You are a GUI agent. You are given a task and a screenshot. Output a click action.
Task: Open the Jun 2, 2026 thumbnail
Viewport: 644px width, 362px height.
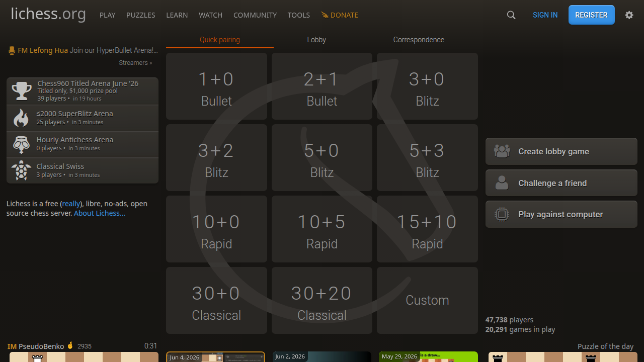coord(322,356)
